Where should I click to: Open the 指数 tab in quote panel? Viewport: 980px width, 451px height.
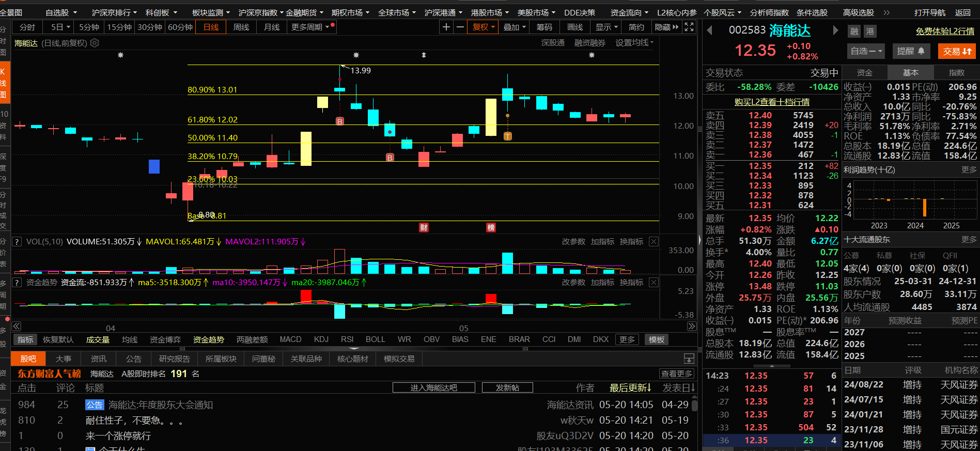tap(957, 73)
